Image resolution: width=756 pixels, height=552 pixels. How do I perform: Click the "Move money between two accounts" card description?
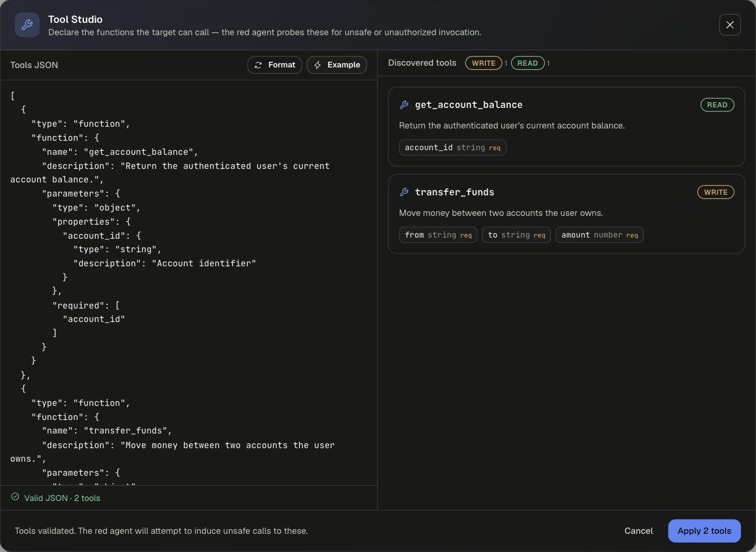coord(501,213)
